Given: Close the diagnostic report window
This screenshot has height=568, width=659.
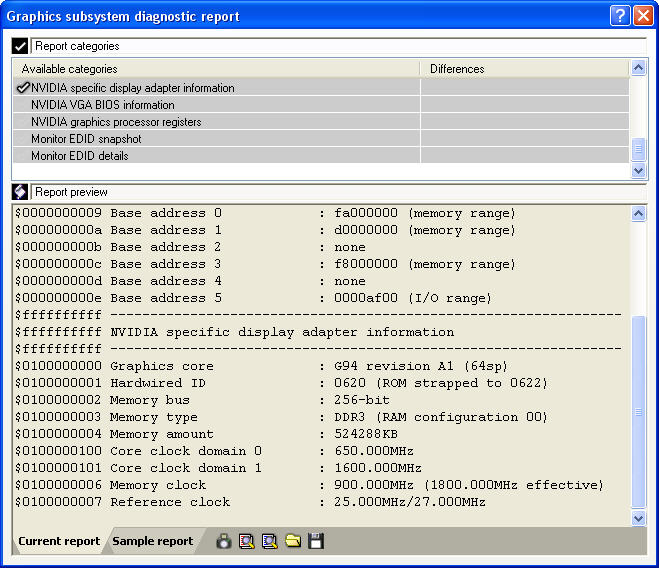Looking at the screenshot, I should click(643, 16).
